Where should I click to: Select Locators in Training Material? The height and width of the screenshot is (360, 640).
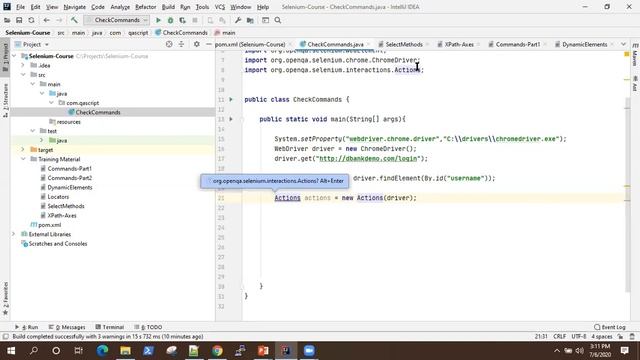click(x=58, y=197)
